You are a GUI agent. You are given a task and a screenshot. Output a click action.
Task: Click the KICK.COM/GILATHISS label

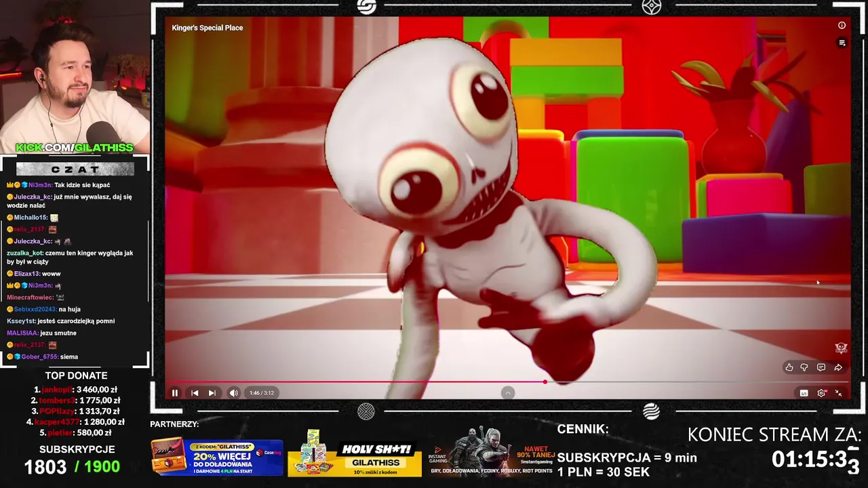click(x=75, y=148)
